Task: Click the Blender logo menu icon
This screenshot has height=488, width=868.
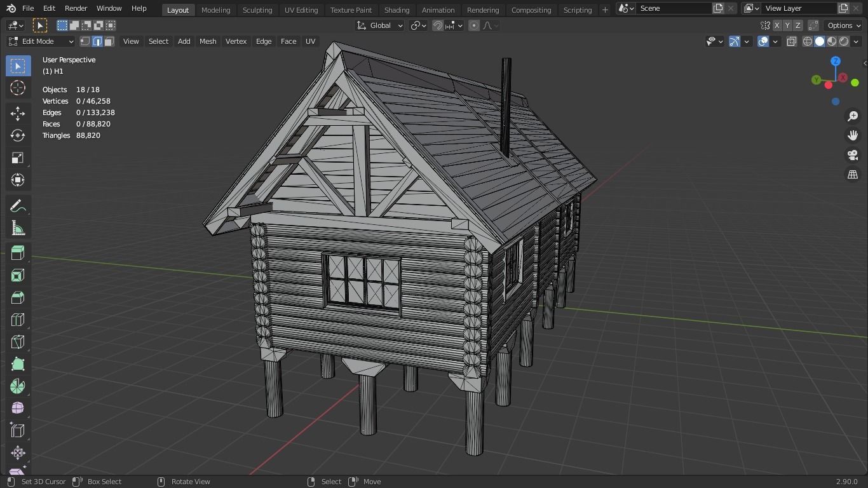Action: [x=11, y=8]
